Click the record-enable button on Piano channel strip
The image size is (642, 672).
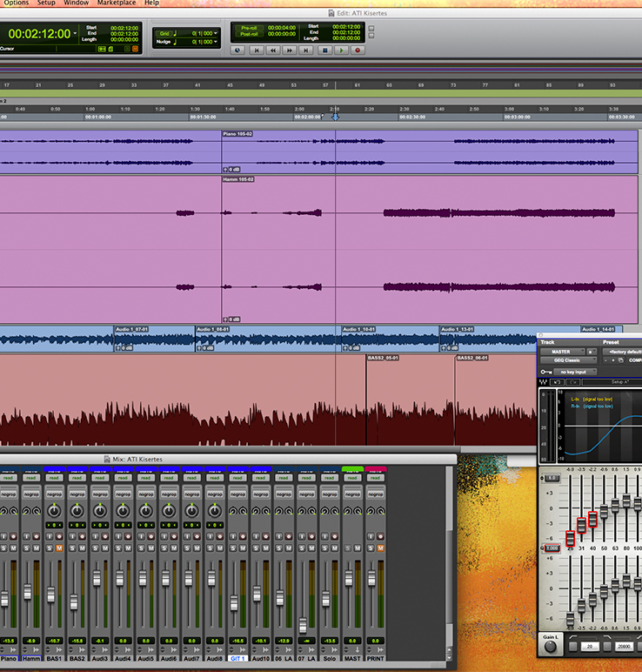pos(13,536)
